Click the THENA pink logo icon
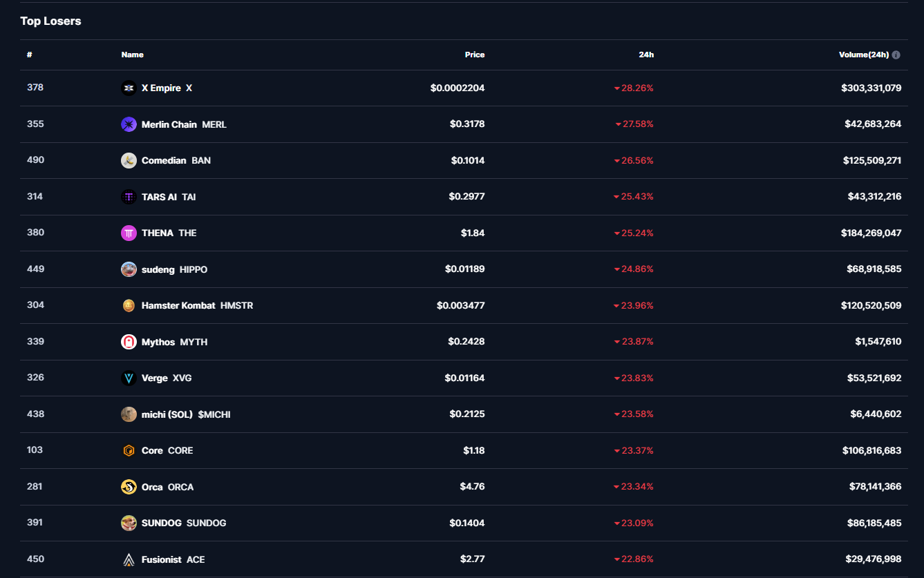The width and height of the screenshot is (924, 578). [x=129, y=233]
